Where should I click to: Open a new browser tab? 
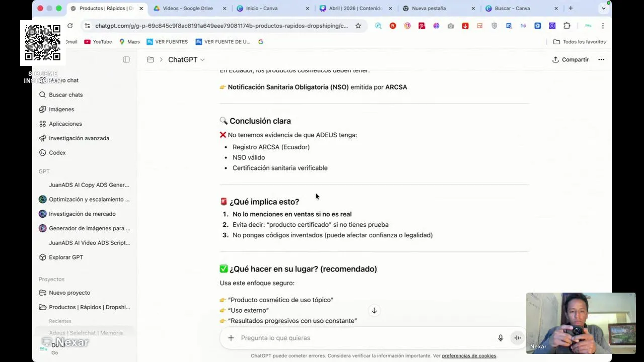coord(571,9)
